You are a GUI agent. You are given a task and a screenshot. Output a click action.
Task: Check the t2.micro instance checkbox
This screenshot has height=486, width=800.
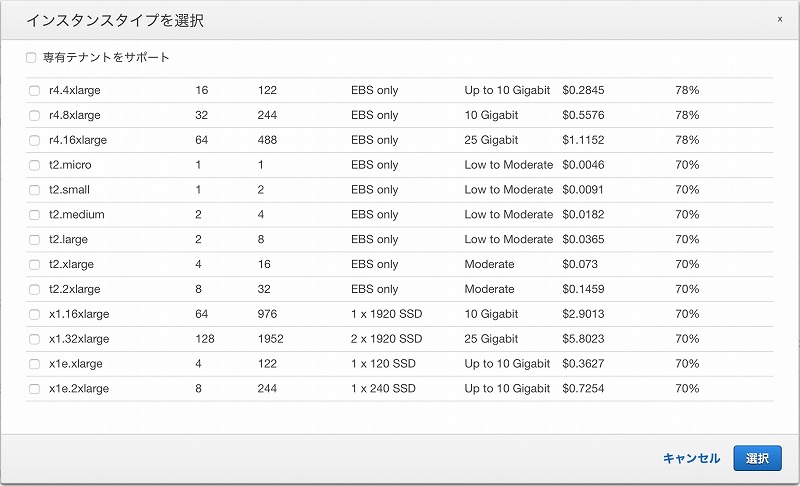(x=34, y=165)
